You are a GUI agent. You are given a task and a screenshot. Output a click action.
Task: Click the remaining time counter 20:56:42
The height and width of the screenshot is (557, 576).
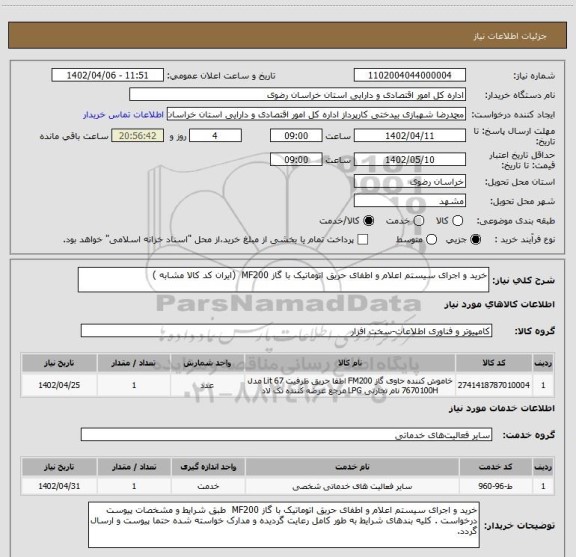(137, 136)
